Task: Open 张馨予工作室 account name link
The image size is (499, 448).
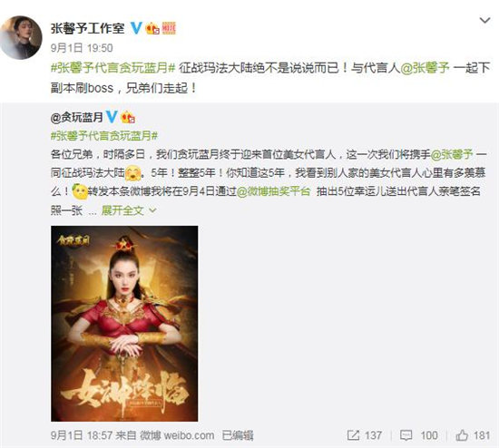Action: click(x=87, y=28)
